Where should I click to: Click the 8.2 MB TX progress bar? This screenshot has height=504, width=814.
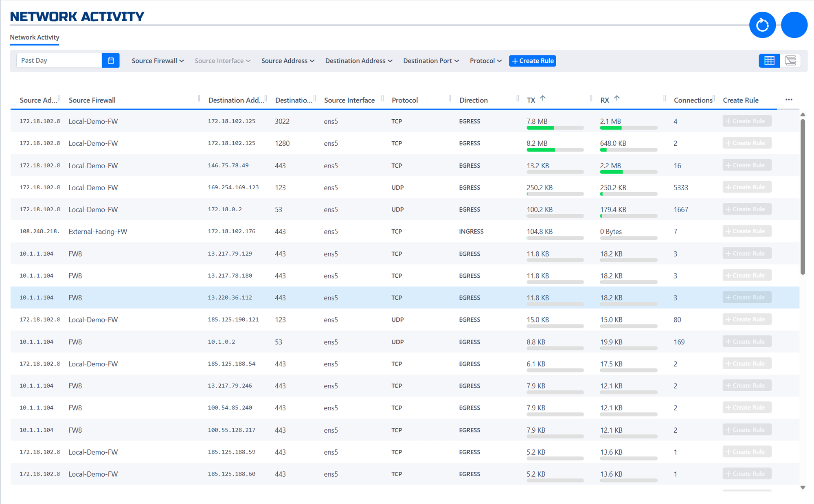(x=555, y=150)
